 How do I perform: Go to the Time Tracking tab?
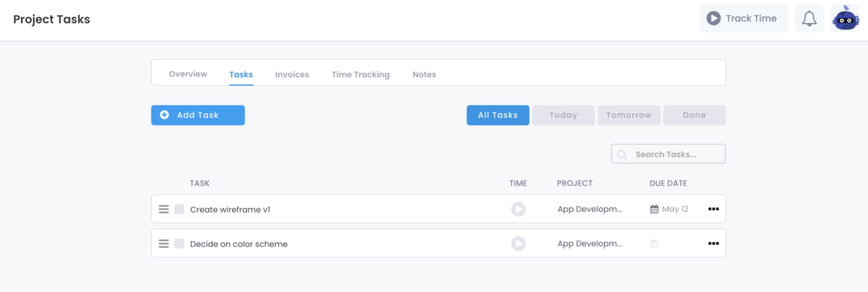click(360, 74)
